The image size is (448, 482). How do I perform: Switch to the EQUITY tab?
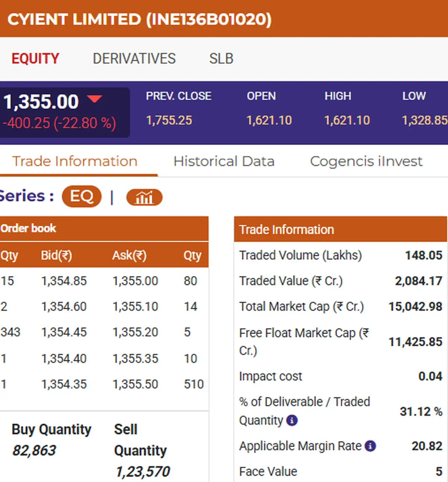click(x=35, y=59)
